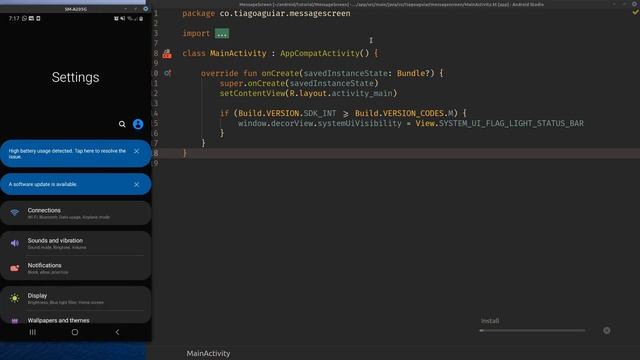The width and height of the screenshot is (640, 360).
Task: Open Wallpapers and themes settings
Action: pyautogui.click(x=76, y=318)
